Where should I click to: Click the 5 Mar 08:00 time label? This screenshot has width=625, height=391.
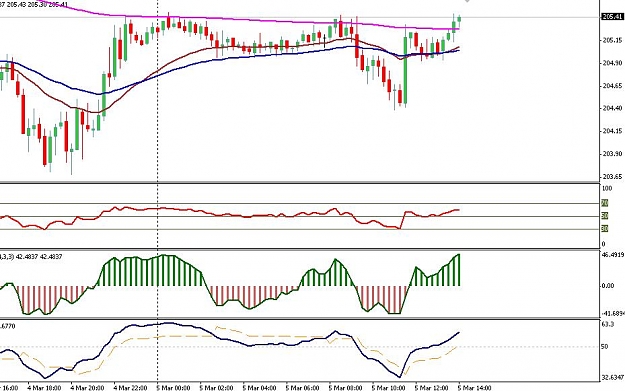click(x=346, y=388)
